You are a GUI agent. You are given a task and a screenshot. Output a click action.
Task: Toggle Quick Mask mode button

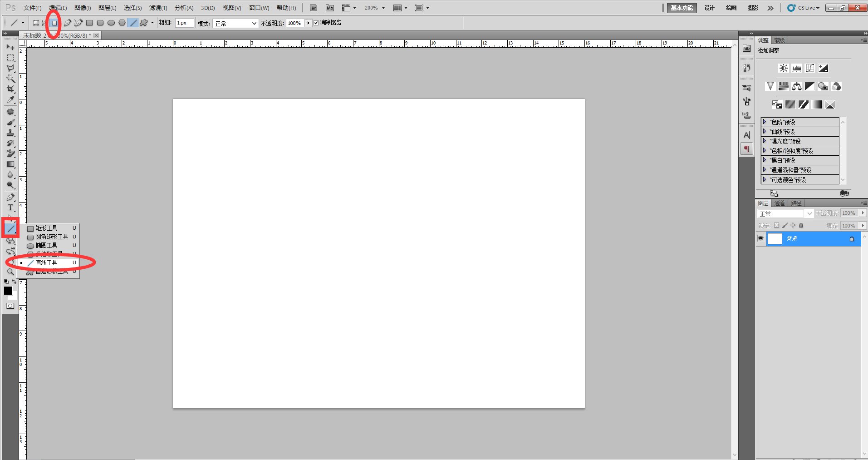click(x=10, y=306)
